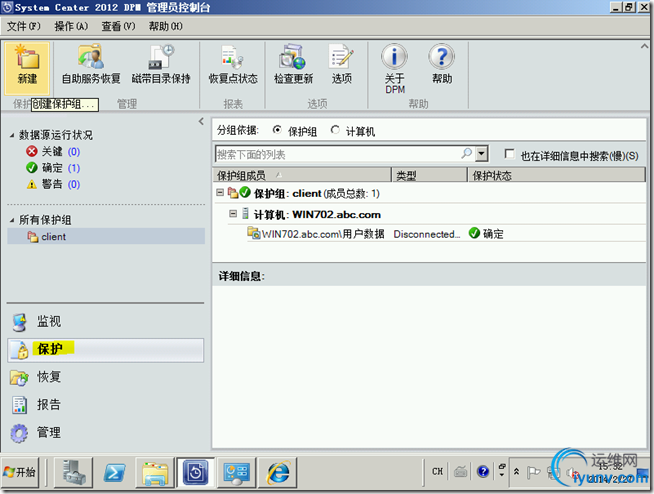Click the Disconnected... type cell

pyautogui.click(x=427, y=234)
